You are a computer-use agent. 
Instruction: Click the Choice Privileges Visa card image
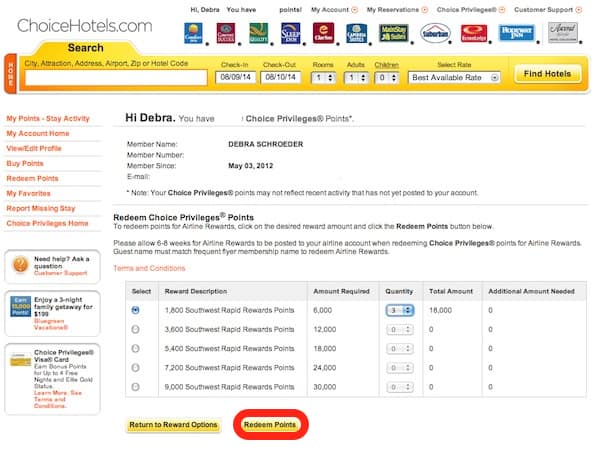20,360
